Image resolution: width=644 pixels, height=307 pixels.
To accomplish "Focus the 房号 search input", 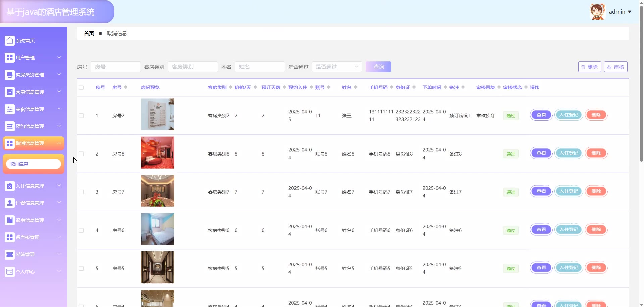I will tap(116, 67).
